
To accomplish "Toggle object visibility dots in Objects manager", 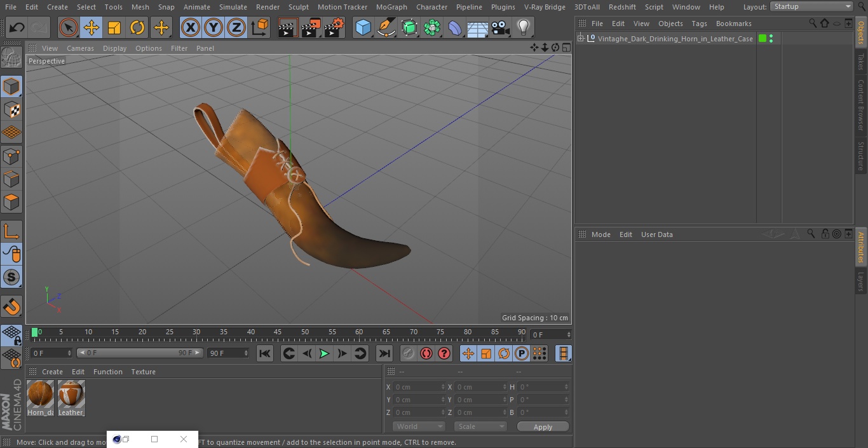I will 771,39.
